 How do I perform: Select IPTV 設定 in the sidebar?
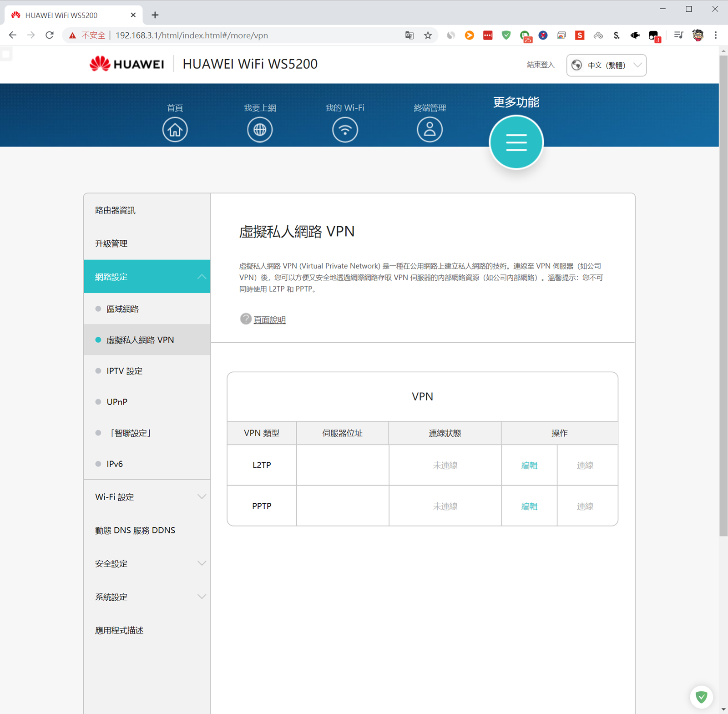tap(124, 371)
